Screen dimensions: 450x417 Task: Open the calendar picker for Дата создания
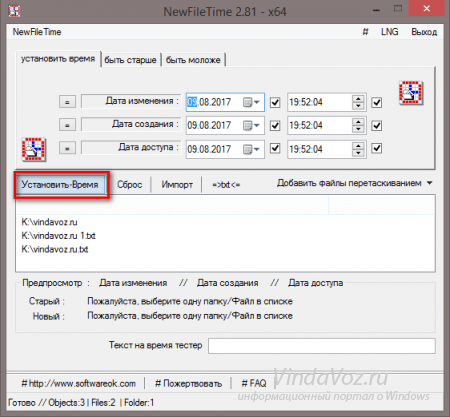(251, 125)
